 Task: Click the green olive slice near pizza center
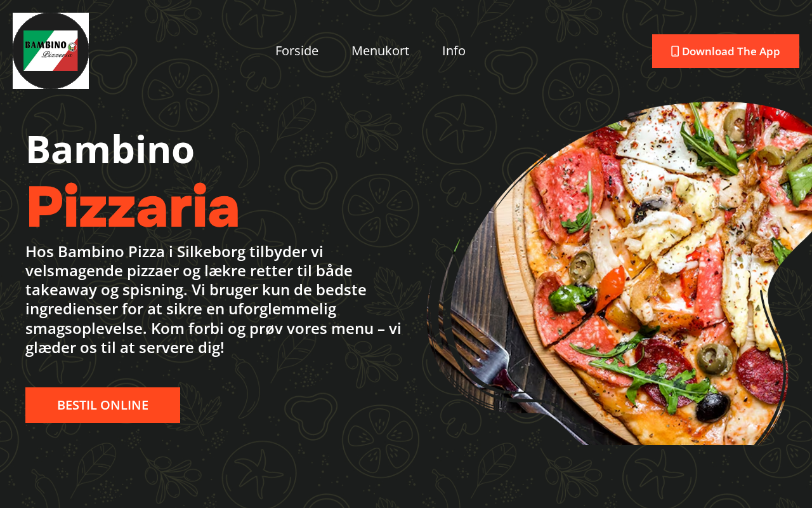point(580,267)
